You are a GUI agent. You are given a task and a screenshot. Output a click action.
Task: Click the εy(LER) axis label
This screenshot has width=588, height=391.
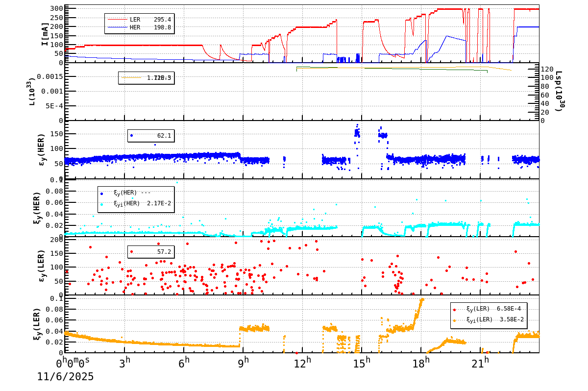tap(41, 265)
